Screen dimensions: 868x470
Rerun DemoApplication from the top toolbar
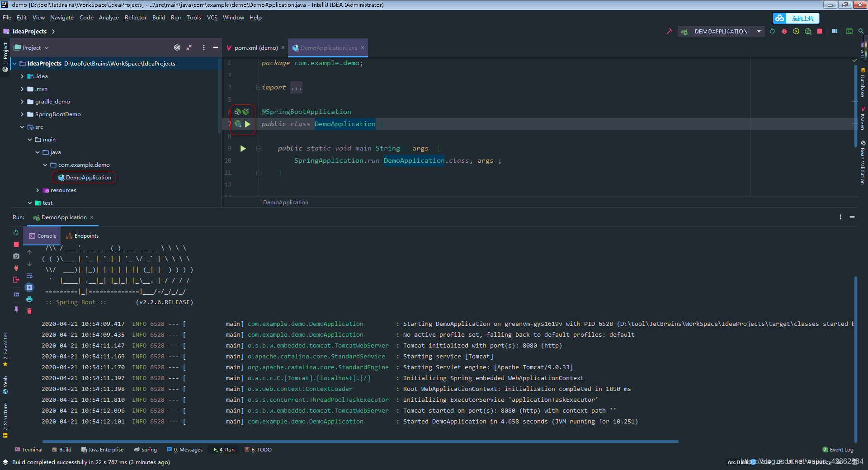[x=772, y=31]
